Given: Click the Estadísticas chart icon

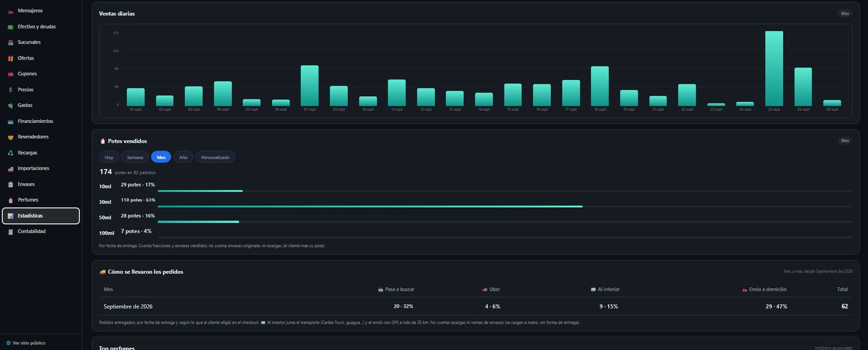Looking at the screenshot, I should (x=11, y=216).
